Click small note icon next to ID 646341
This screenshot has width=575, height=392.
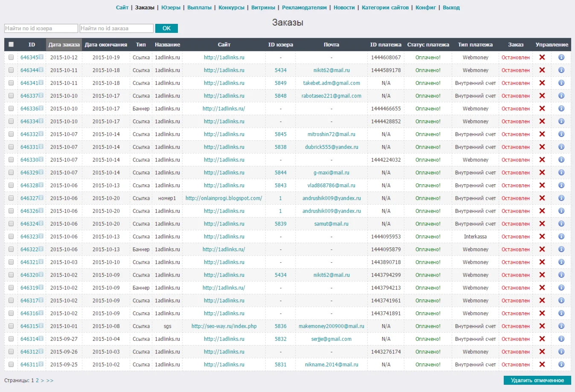(x=41, y=82)
